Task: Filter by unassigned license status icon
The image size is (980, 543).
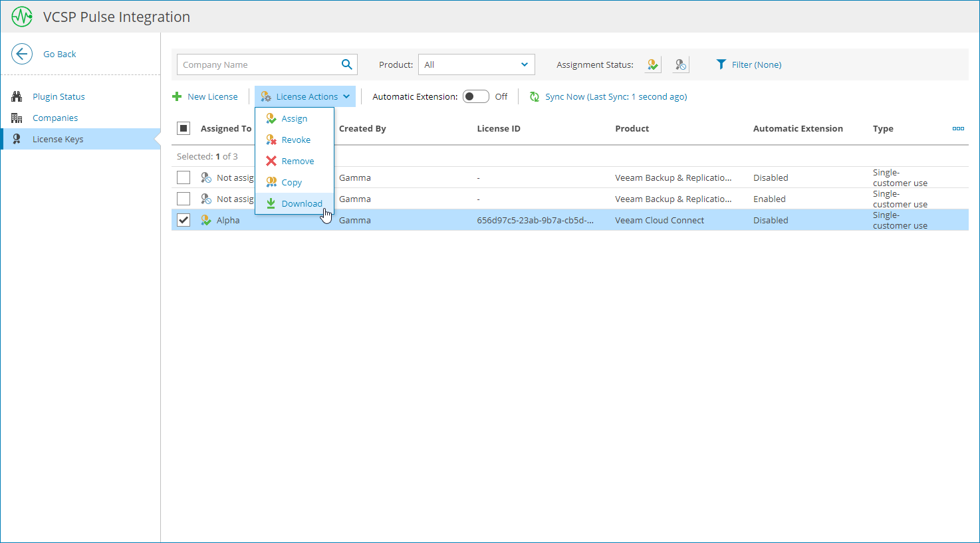Action: point(680,64)
